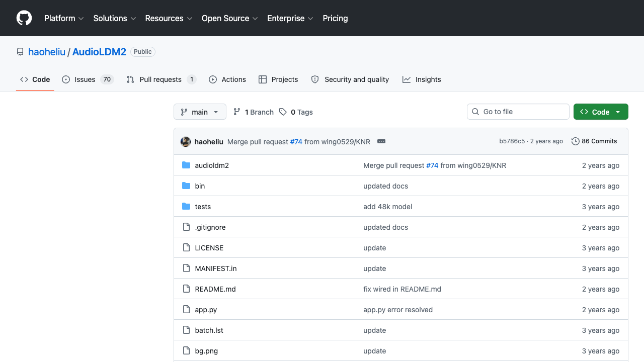Click the bin folder icon
Screen dimensions: 644x362
(x=186, y=186)
